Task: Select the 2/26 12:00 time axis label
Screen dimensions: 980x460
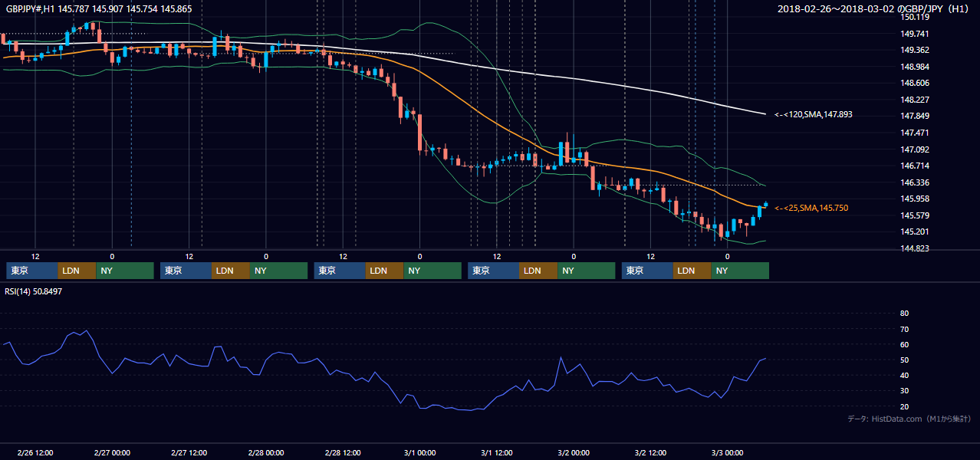Action: tap(35, 452)
